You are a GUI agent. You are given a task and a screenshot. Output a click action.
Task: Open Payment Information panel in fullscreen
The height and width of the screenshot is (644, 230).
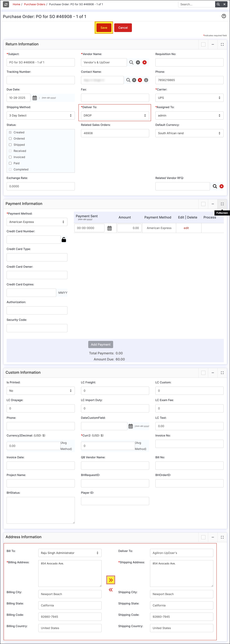click(x=222, y=204)
